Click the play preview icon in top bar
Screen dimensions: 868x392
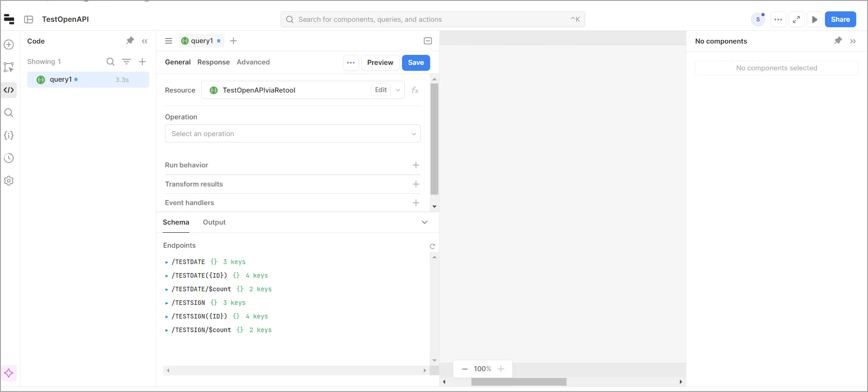click(x=815, y=20)
